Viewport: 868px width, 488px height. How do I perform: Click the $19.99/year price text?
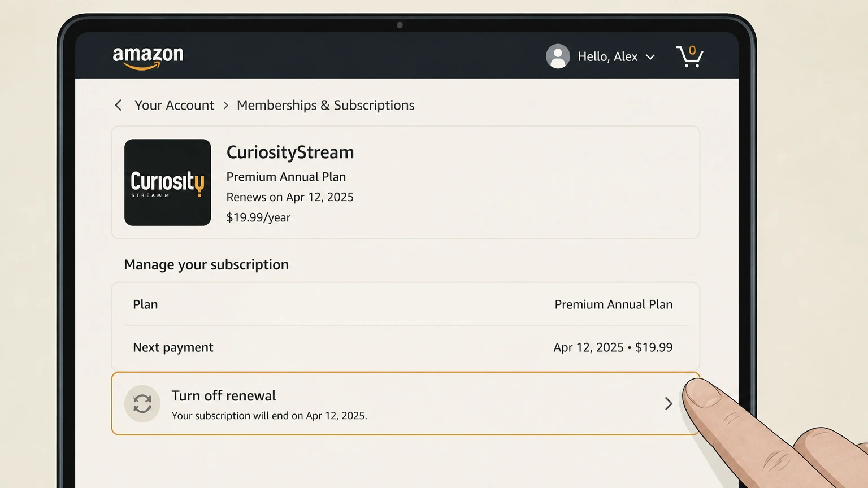(258, 217)
